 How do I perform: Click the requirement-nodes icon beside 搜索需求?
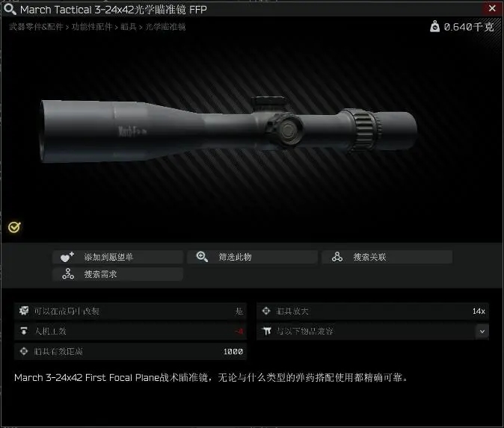[x=68, y=274]
